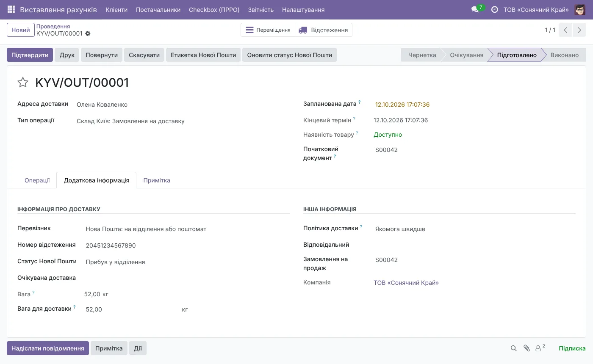Switch company via ТОВ «Сонячний Край» selector
593x364 pixels.
[536, 9]
